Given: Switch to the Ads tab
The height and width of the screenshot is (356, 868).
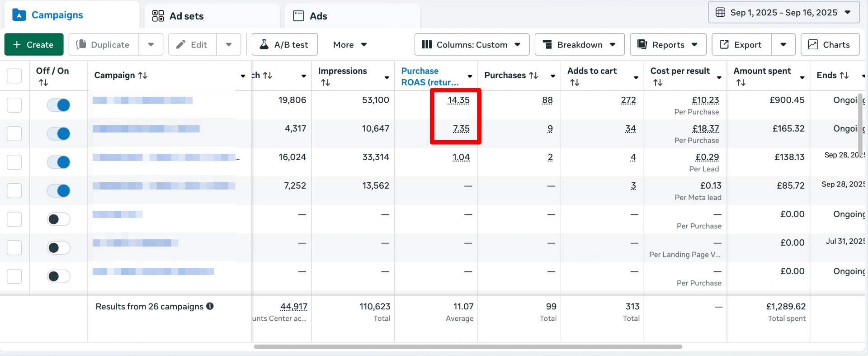Looking at the screenshot, I should coord(318,16).
